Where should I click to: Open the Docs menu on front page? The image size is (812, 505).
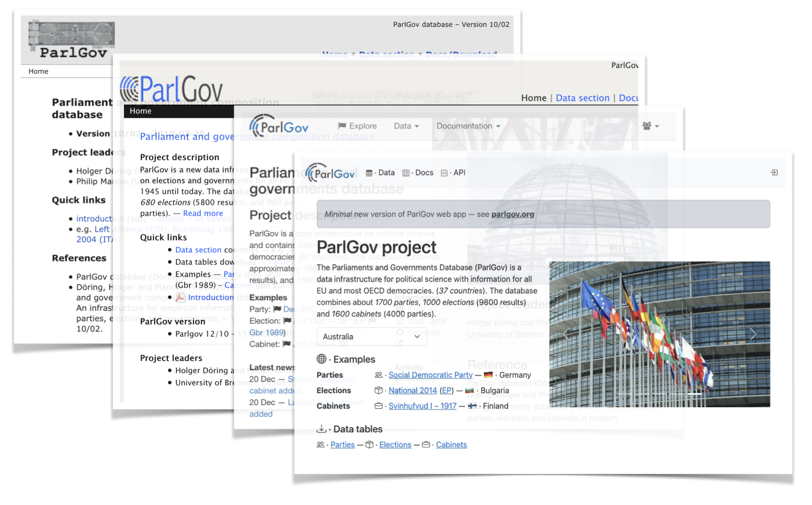(418, 173)
